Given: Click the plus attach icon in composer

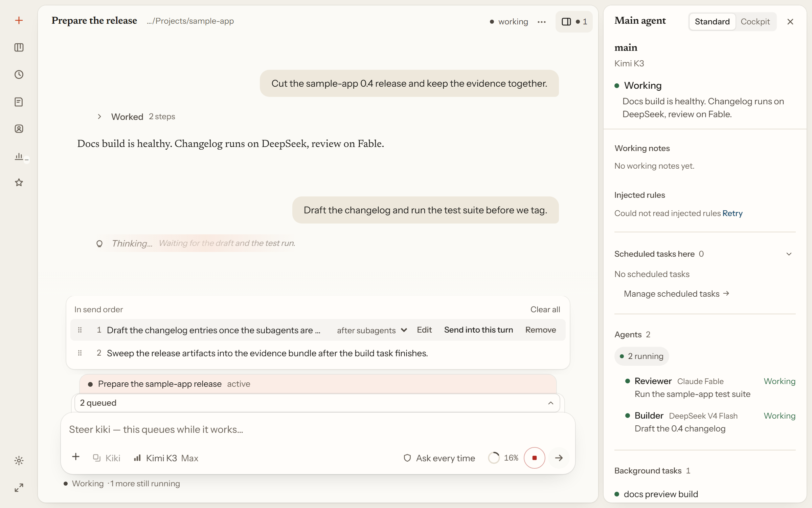Looking at the screenshot, I should tap(76, 457).
